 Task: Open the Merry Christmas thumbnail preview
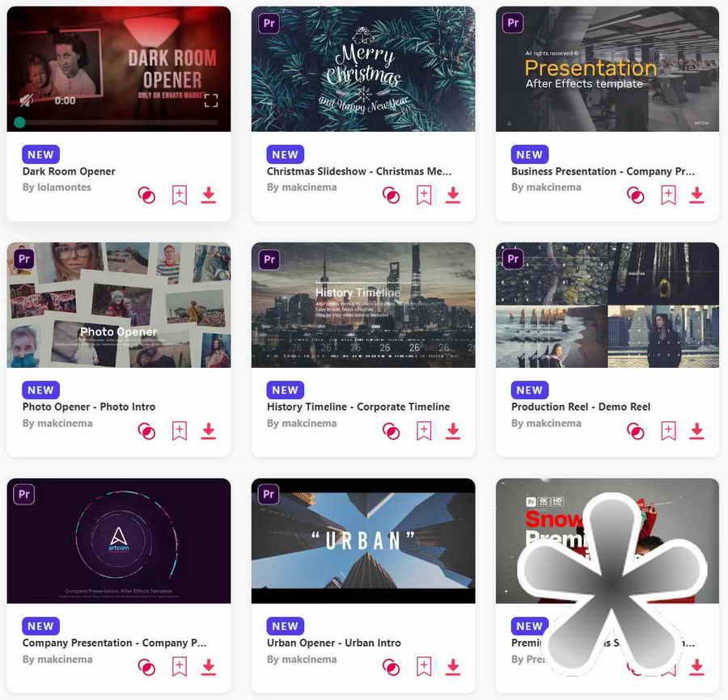pos(363,69)
